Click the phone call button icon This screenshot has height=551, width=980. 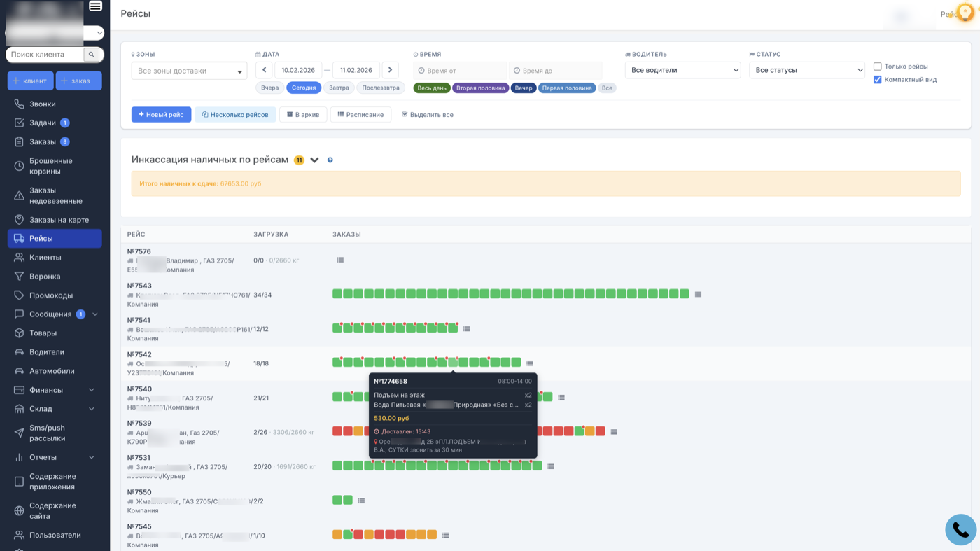click(960, 530)
